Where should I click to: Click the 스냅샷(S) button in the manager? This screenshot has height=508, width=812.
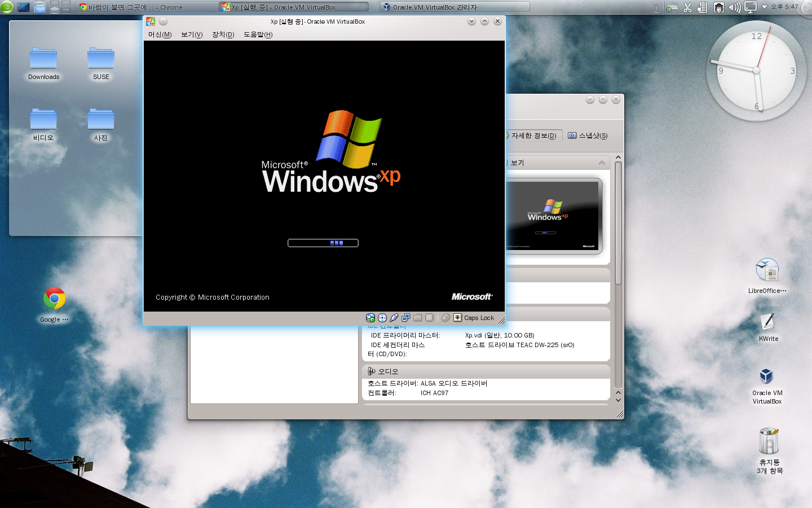[x=588, y=135]
